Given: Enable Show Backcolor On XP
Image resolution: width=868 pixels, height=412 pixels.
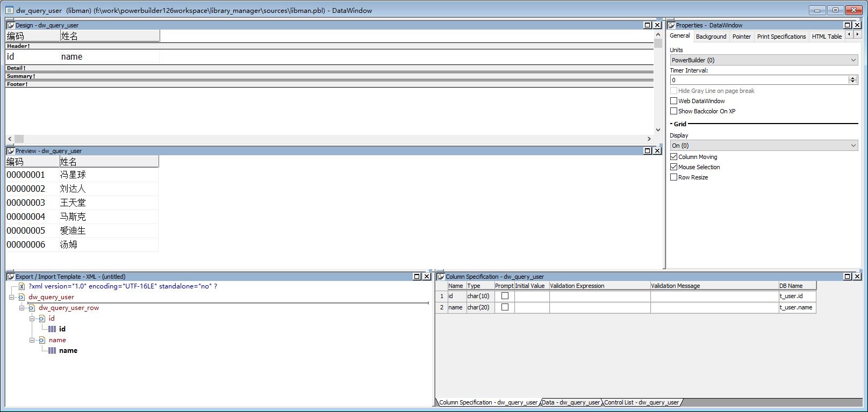Looking at the screenshot, I should pos(673,111).
